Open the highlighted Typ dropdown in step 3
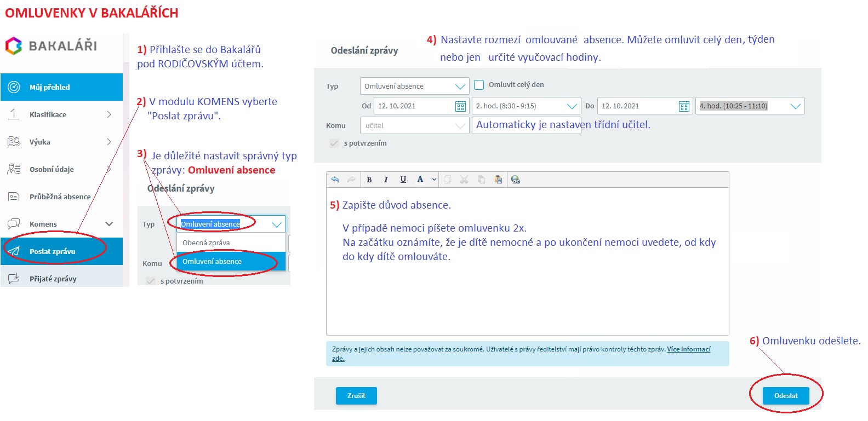Viewport: 868px width, 421px height. point(231,224)
